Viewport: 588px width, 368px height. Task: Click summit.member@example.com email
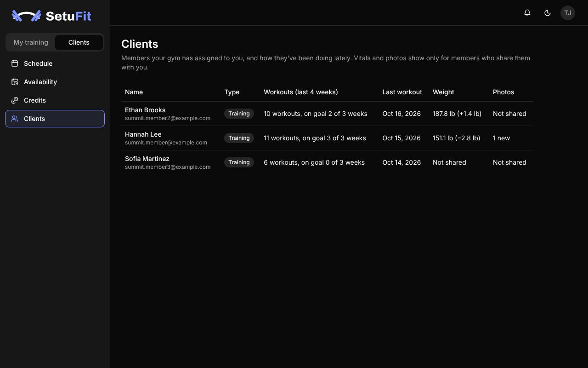click(166, 143)
